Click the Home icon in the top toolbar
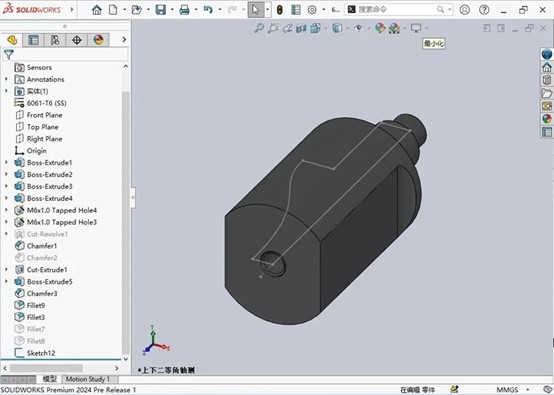The width and height of the screenshot is (554, 395). coord(96,10)
